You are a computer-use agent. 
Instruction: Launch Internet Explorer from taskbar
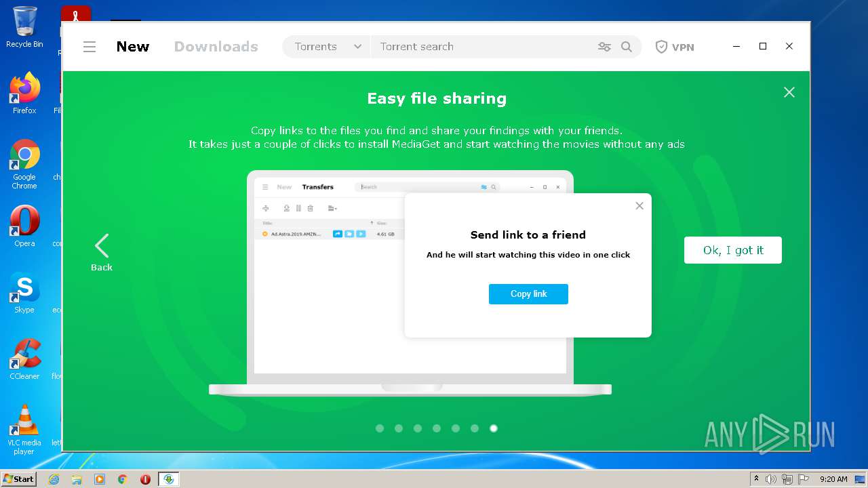pyautogui.click(x=54, y=479)
